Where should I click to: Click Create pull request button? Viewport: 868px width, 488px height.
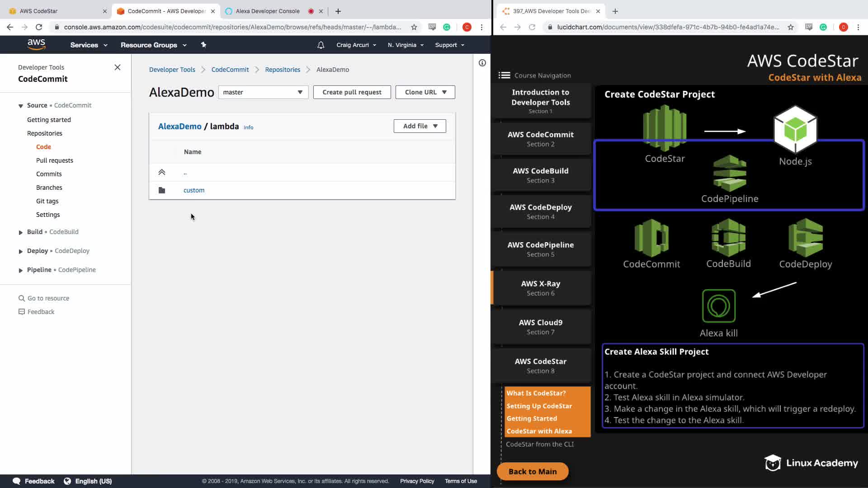352,92
